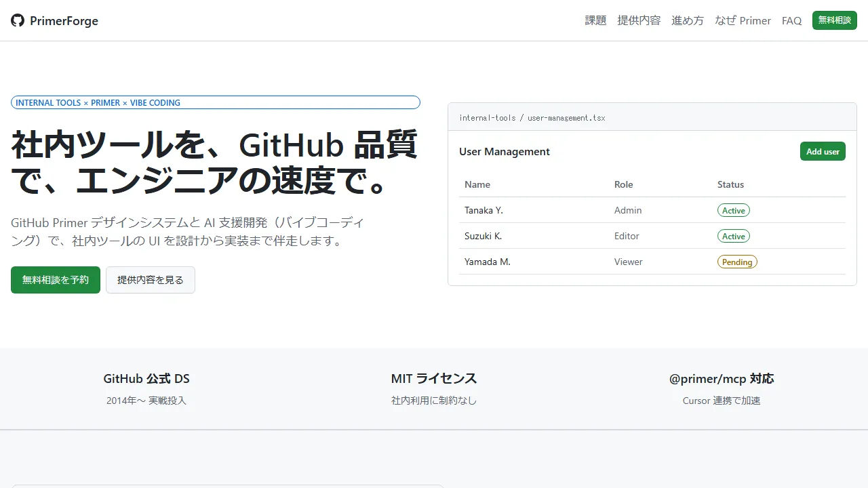Screen dimensions: 868x488
Task: Select the Suzuki K. name cell
Action: point(483,236)
